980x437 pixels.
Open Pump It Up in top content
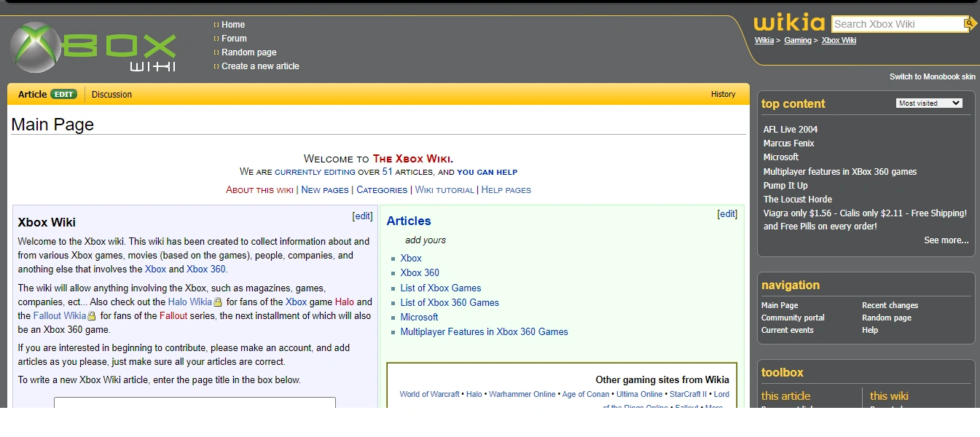(x=785, y=186)
